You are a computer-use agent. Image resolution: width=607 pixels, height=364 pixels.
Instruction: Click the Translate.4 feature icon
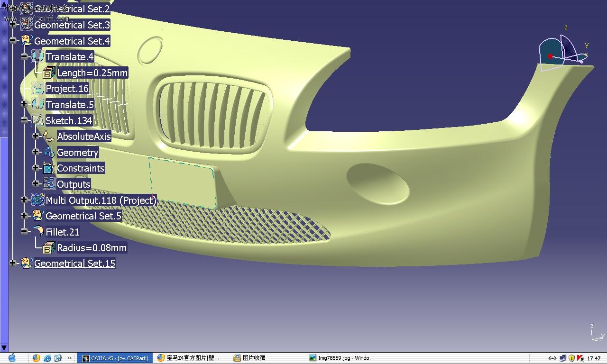coord(37,57)
